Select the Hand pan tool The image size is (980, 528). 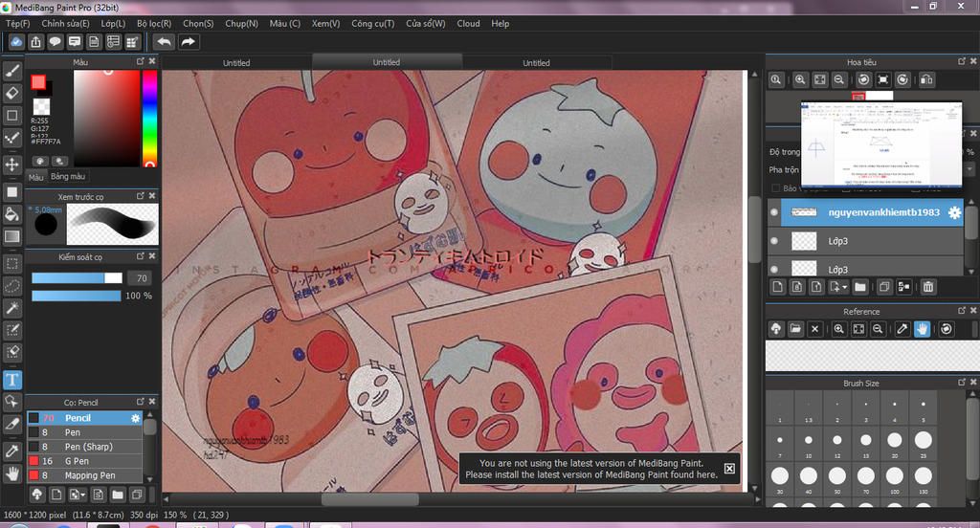(11, 473)
